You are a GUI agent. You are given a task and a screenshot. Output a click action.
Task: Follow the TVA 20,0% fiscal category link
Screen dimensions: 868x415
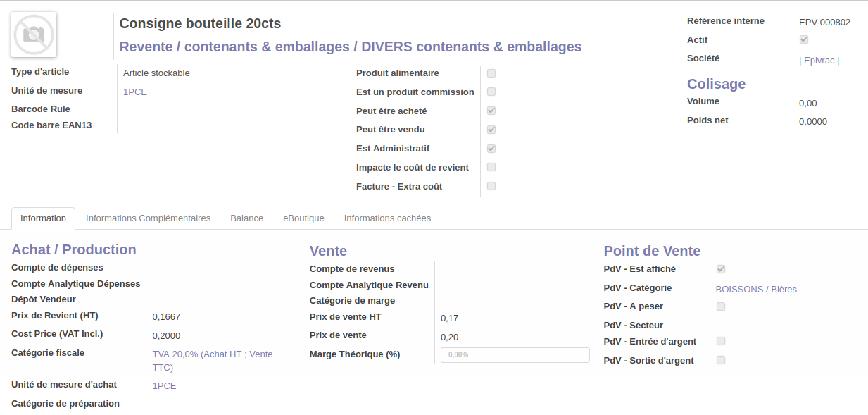(x=212, y=354)
